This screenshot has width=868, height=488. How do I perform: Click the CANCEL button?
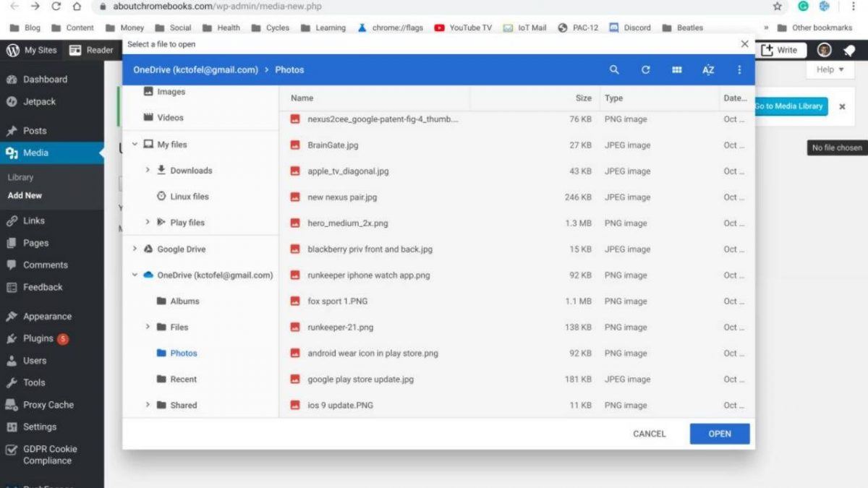pos(649,434)
